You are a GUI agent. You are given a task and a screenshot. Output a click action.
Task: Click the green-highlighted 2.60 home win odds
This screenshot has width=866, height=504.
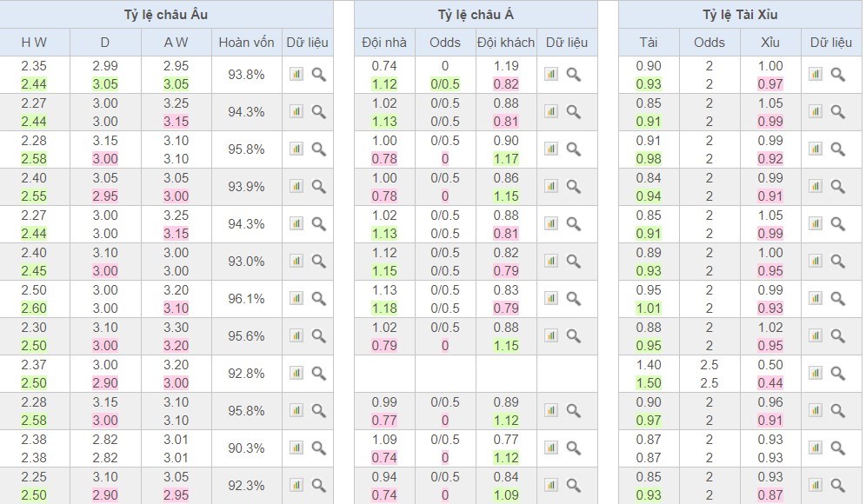click(x=34, y=308)
